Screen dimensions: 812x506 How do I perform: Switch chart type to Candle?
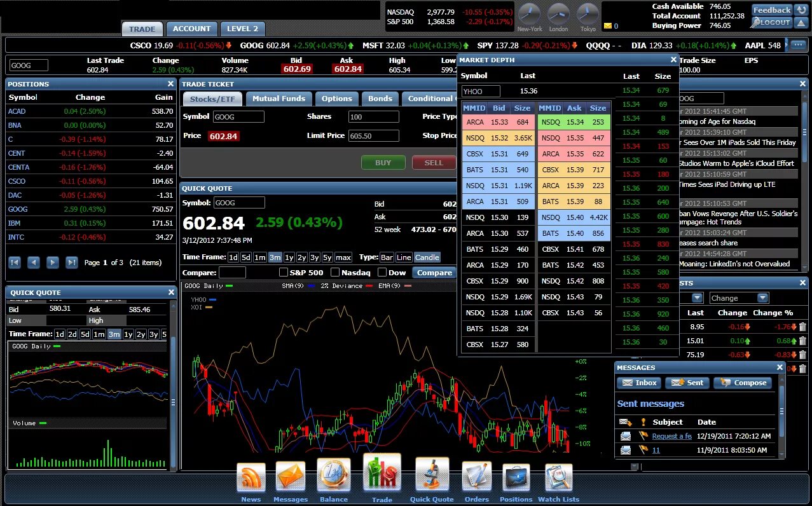click(x=427, y=257)
